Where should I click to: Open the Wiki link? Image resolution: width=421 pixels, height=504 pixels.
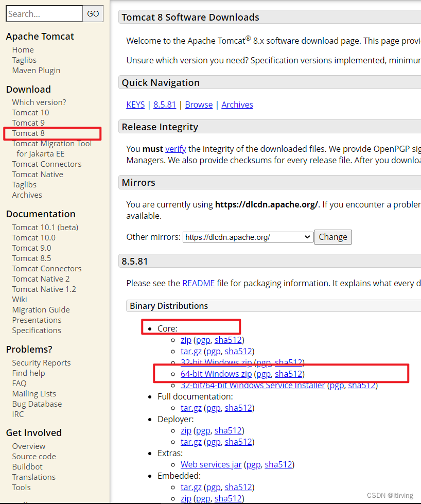(19, 299)
